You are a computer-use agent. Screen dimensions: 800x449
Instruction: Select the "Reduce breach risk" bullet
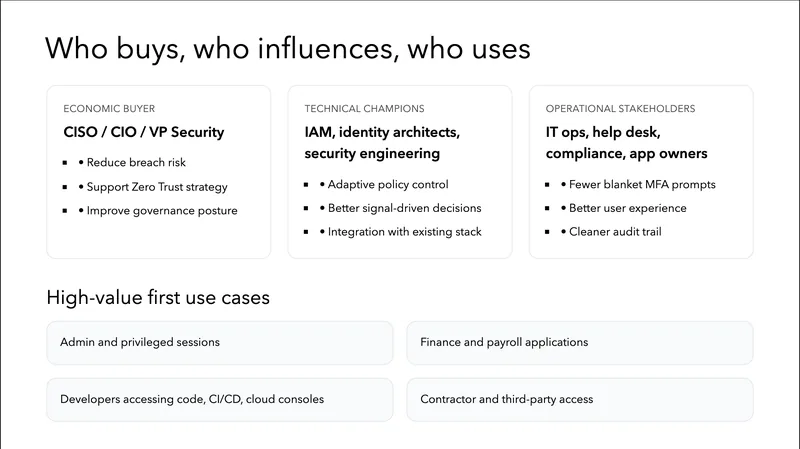click(136, 162)
